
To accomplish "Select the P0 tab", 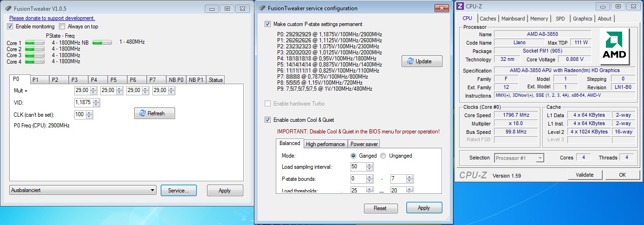I will 20,79.
